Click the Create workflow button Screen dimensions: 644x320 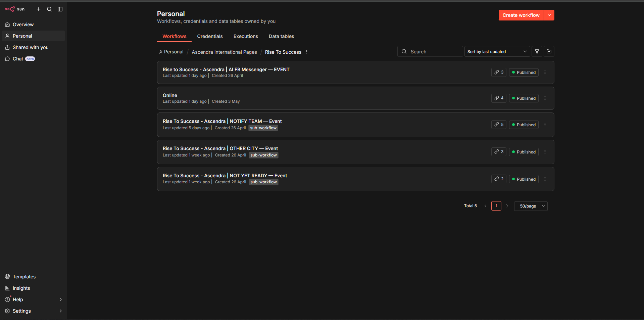click(521, 15)
